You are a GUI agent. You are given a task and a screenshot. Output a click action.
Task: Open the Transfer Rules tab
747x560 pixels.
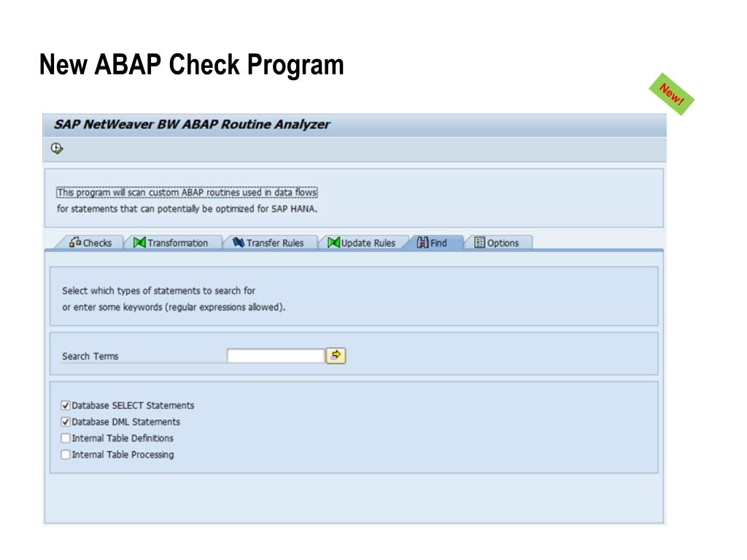pyautogui.click(x=268, y=243)
